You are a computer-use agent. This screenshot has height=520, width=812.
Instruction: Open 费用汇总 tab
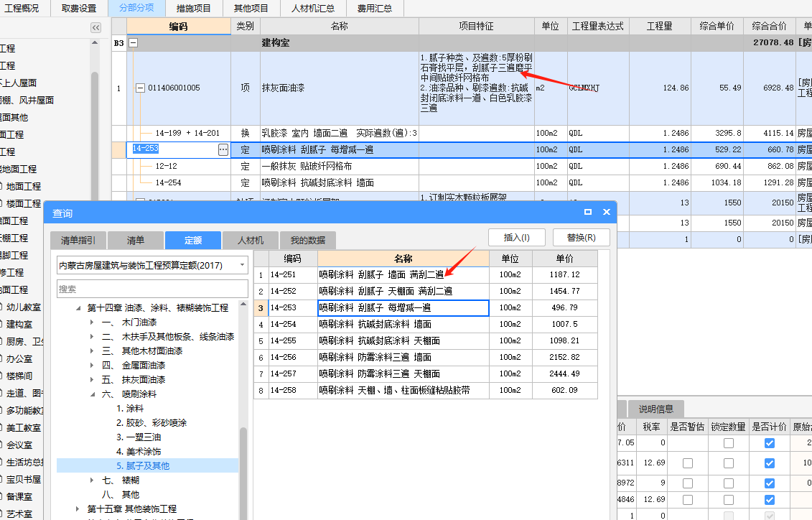pyautogui.click(x=375, y=9)
